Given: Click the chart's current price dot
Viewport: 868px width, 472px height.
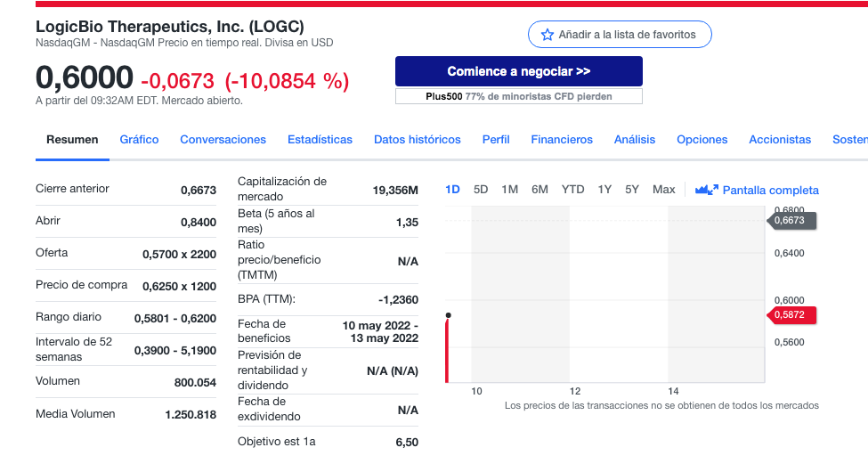Looking at the screenshot, I should [448, 315].
